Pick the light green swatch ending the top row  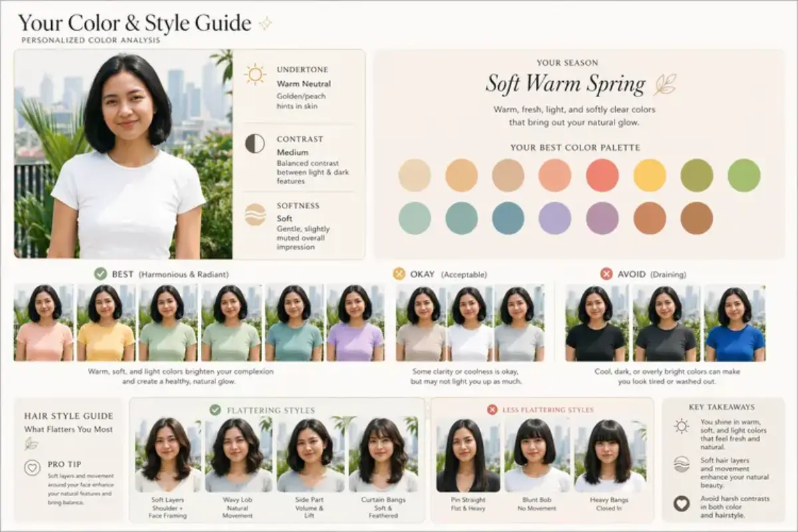coord(743,176)
